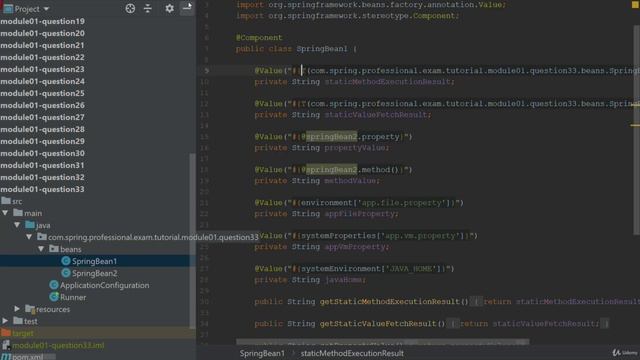Select module01-question29 module
The image size is (640, 360).
42,141
